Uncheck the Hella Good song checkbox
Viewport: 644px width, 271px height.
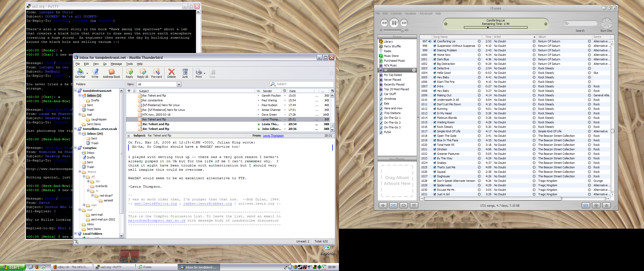[x=435, y=73]
